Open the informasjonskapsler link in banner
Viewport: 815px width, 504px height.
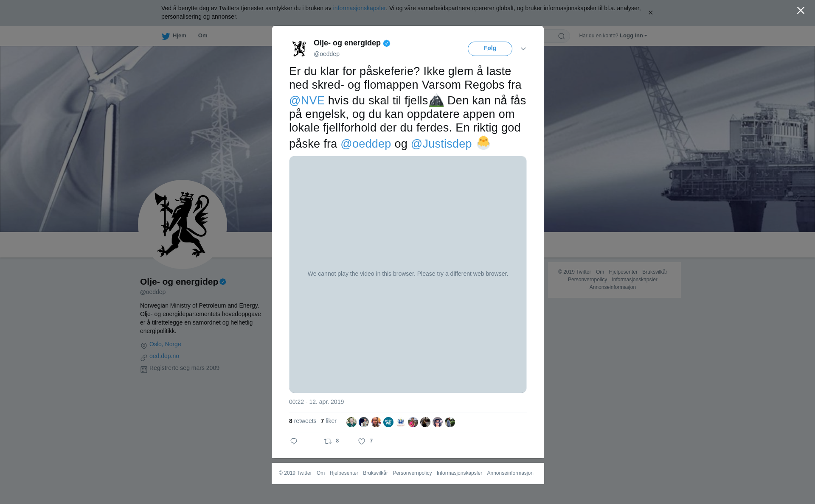coord(359,8)
